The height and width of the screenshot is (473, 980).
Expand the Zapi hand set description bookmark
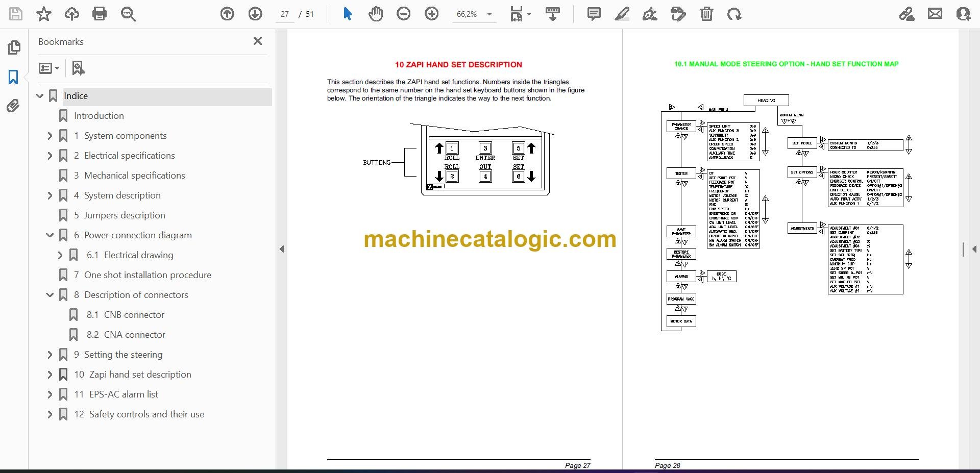[50, 375]
